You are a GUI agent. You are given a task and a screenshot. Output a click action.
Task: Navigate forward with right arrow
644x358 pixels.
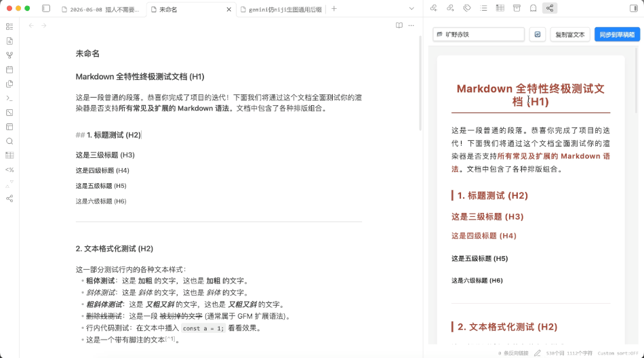(x=44, y=26)
